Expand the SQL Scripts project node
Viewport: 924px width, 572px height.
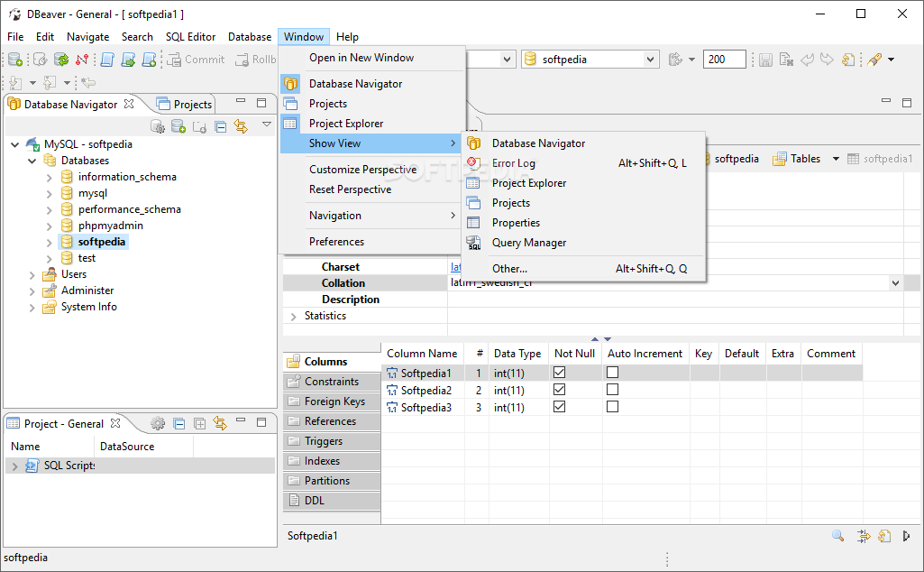[14, 466]
